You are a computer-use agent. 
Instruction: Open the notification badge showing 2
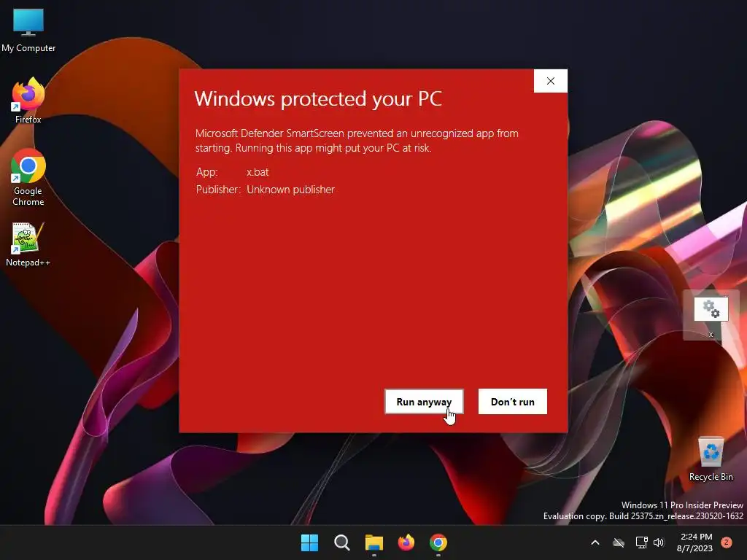(x=727, y=542)
